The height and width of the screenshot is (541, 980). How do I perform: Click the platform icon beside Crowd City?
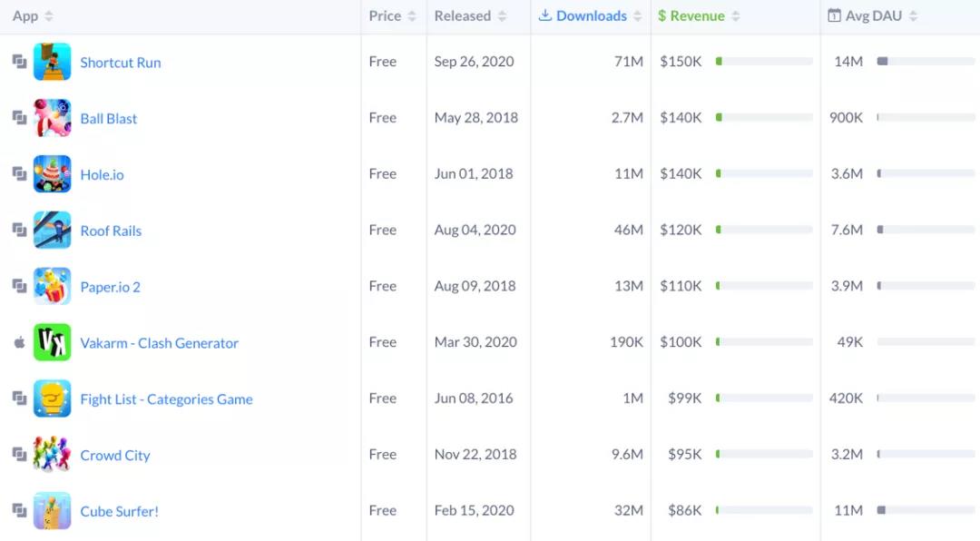[19, 454]
